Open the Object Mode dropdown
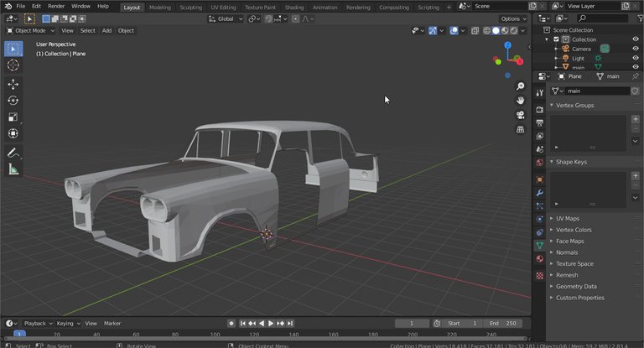This screenshot has width=644, height=348. (30, 30)
